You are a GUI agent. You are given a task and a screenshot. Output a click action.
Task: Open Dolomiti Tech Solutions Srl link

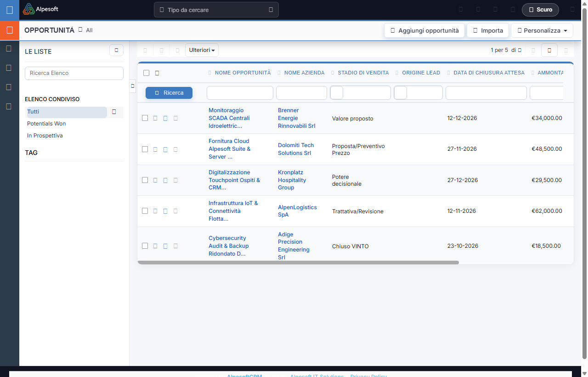tap(296, 149)
